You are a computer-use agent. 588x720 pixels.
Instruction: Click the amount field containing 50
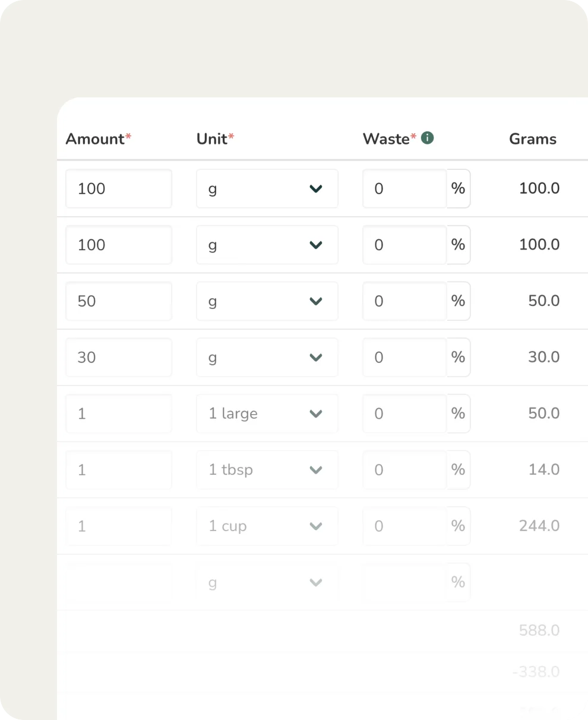119,301
